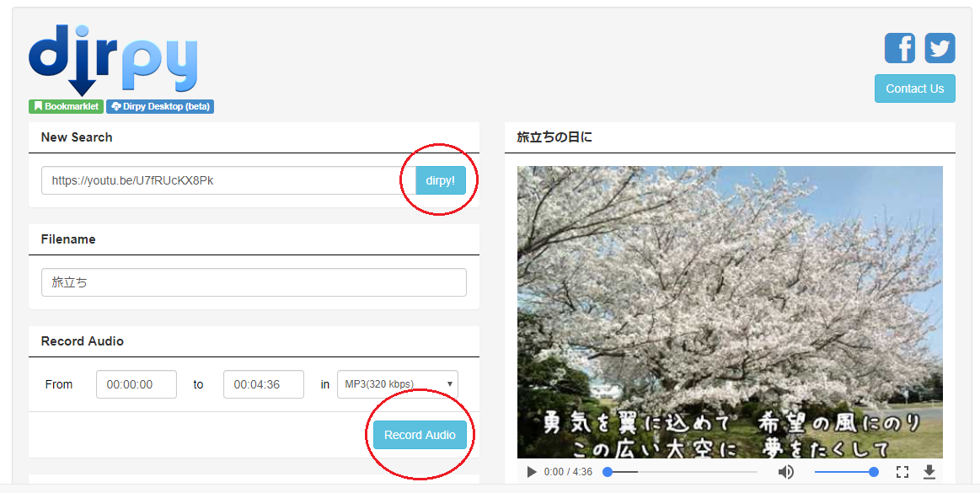Image resolution: width=980 pixels, height=493 pixels.
Task: Click the to time field 00:04:36
Action: tap(264, 384)
